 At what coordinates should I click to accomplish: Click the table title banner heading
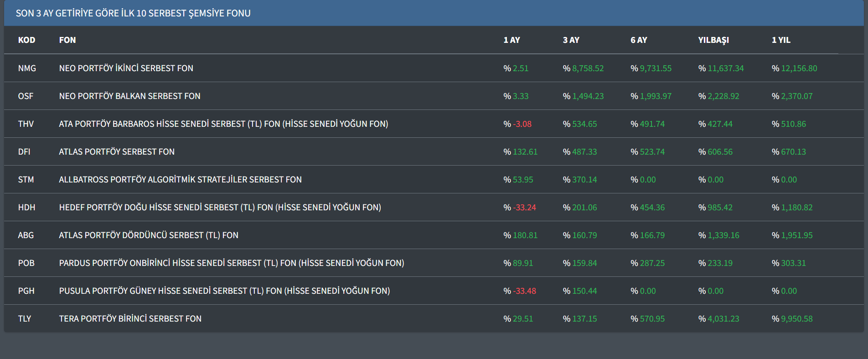click(133, 13)
